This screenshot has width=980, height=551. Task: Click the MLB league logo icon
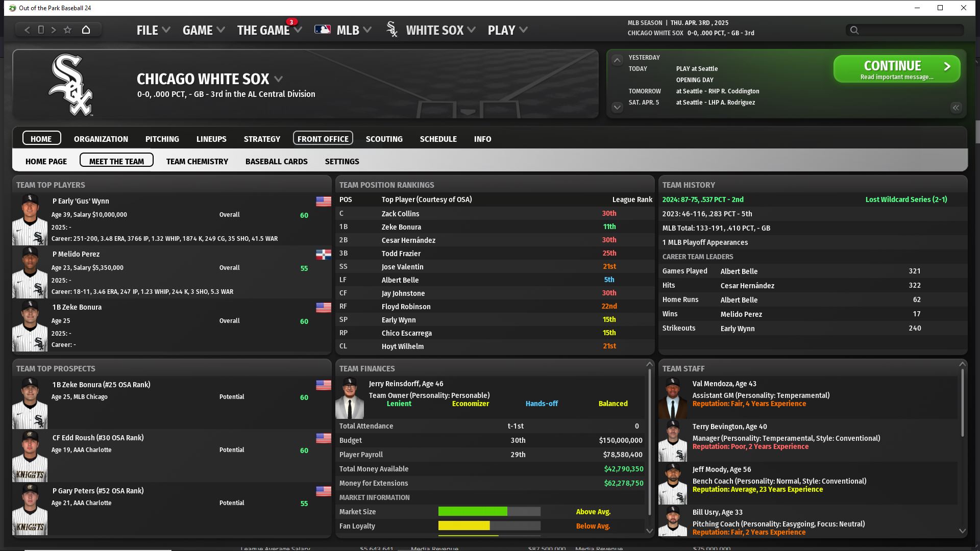pyautogui.click(x=322, y=30)
